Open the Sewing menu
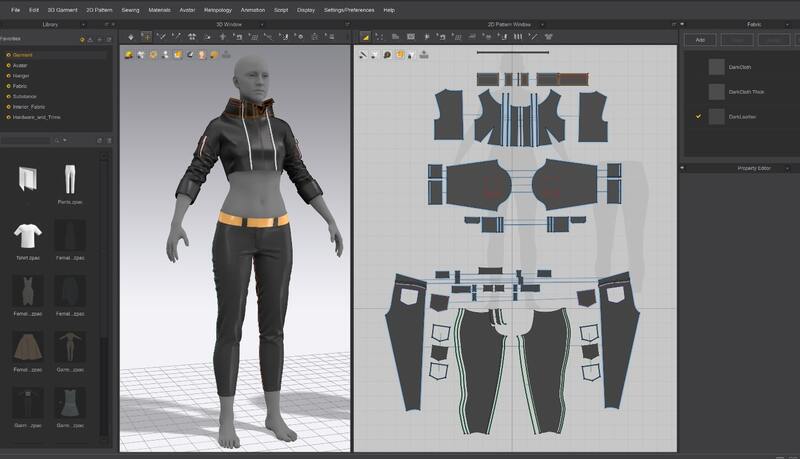 [130, 9]
